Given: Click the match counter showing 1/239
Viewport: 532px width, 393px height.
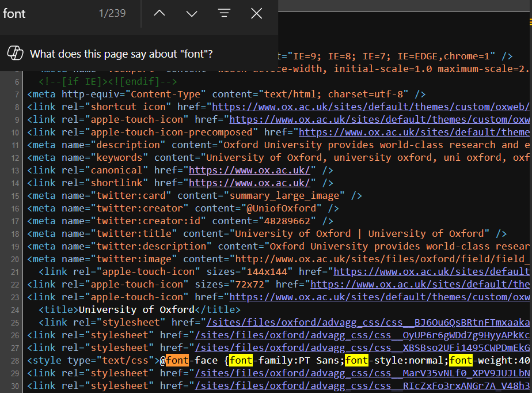Looking at the screenshot, I should point(113,13).
